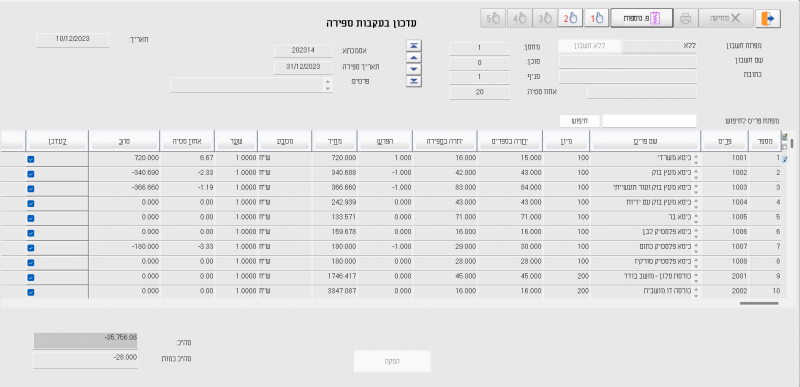
Task: Jump to first record navigation arrow
Action: point(414,45)
